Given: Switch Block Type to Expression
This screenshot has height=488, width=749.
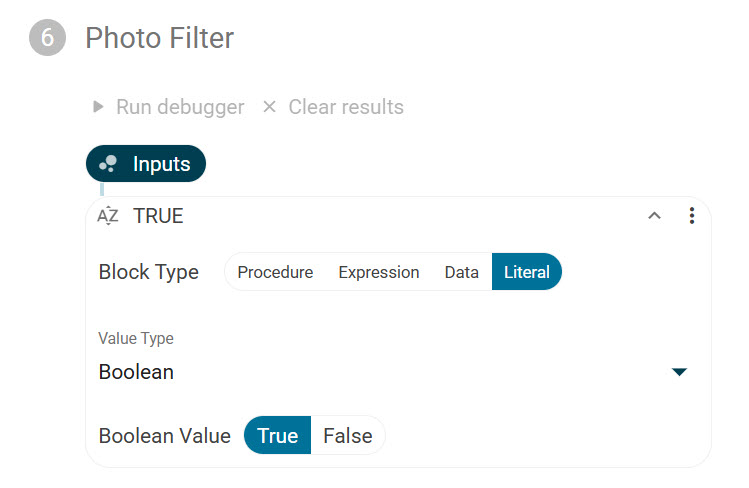Looking at the screenshot, I should pos(378,272).
